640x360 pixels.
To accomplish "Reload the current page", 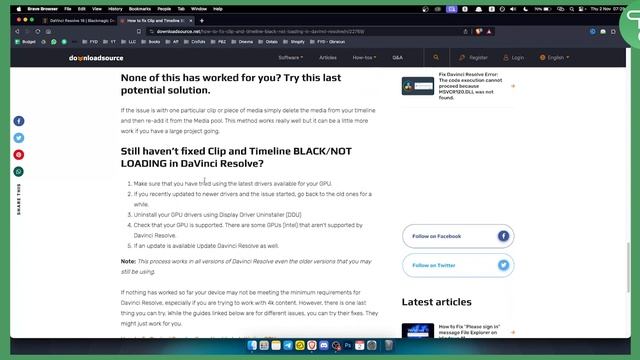I will pyautogui.click(x=38, y=31).
